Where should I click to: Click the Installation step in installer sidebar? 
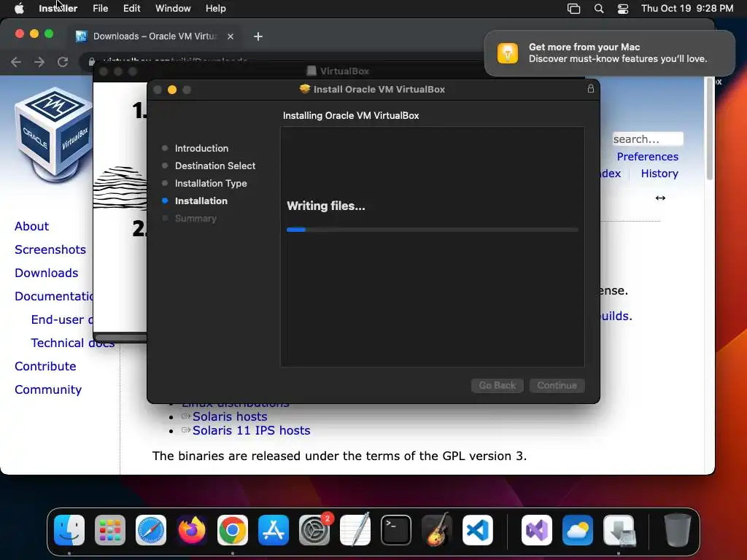(201, 201)
